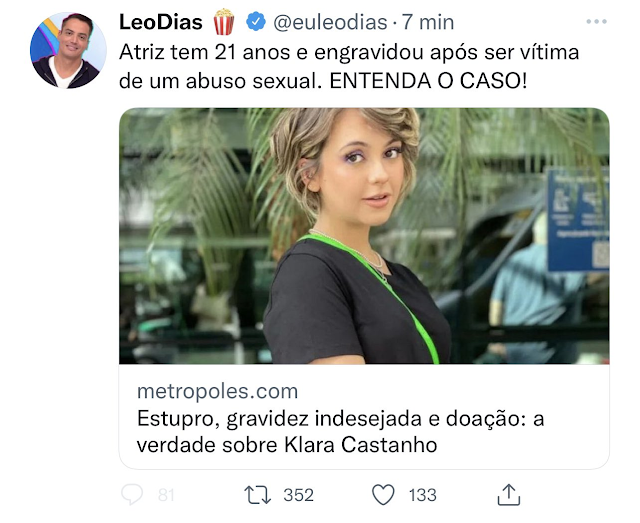Click the 133 likes count
This screenshot has height=523, width=640.
point(422,495)
